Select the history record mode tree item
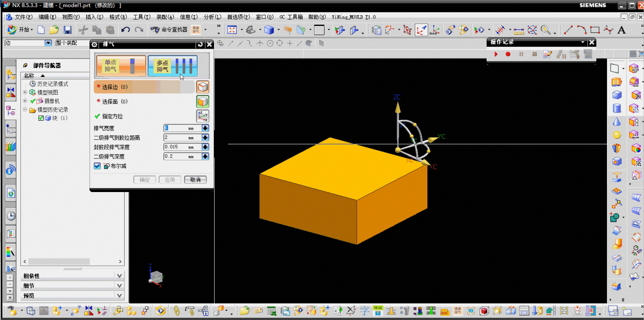Screen dimensions: 644x320 click(49, 84)
